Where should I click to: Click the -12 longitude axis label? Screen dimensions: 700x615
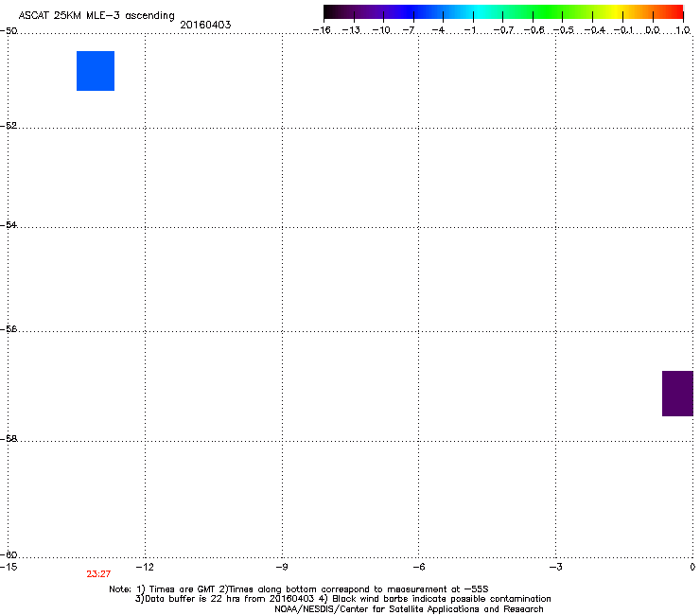(x=145, y=567)
